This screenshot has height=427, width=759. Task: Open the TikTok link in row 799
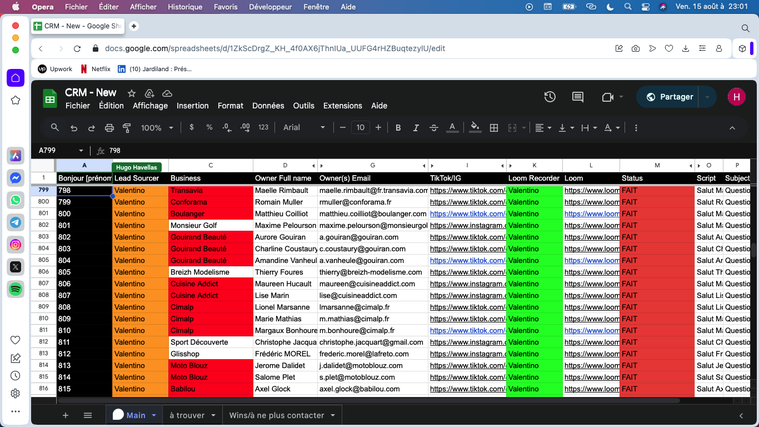click(468, 190)
